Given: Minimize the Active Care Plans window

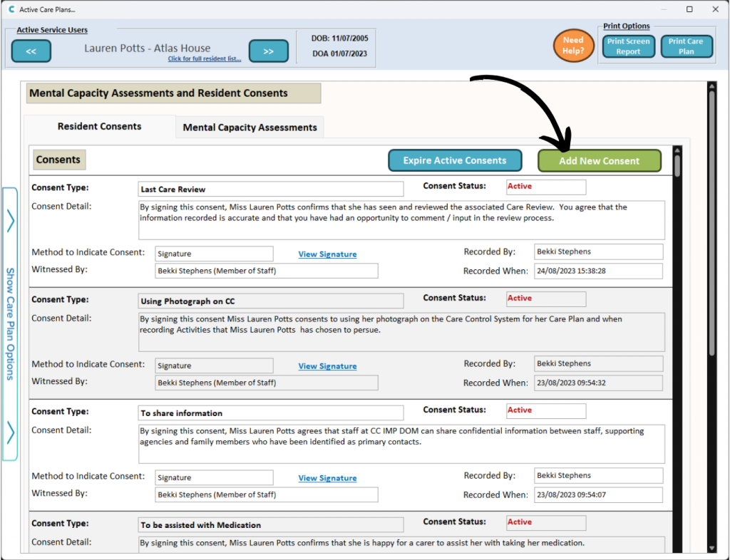Looking at the screenshot, I should point(664,9).
